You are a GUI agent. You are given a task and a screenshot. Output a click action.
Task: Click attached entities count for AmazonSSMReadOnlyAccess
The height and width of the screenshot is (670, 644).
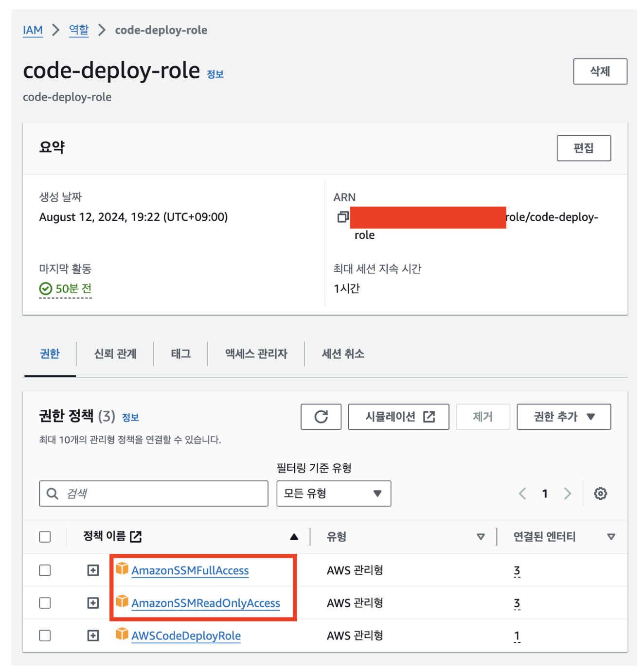pos(517,603)
